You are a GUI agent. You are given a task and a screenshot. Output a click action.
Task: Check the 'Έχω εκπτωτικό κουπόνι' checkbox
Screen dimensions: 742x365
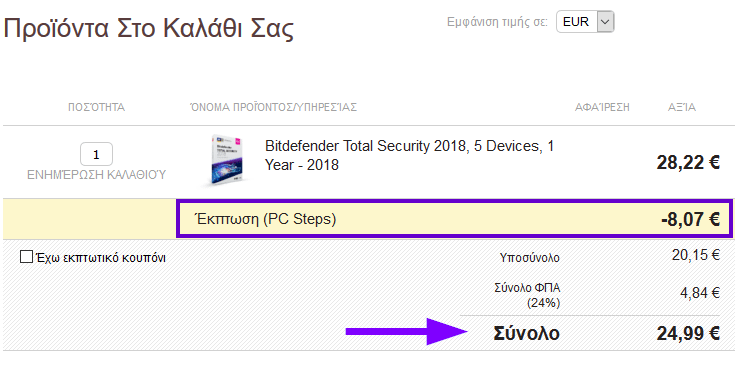point(26,258)
